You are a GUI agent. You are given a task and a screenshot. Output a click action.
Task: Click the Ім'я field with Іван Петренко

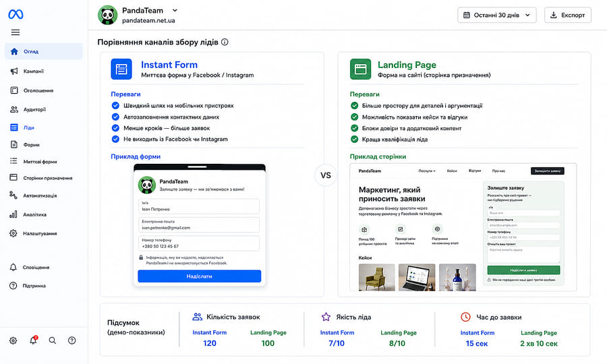point(199,206)
